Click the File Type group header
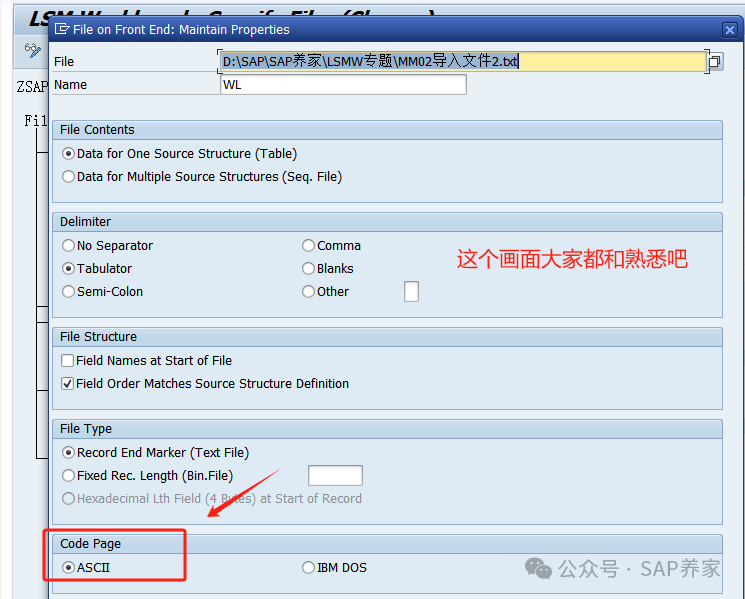Viewport: 745px width, 599px height. click(387, 429)
